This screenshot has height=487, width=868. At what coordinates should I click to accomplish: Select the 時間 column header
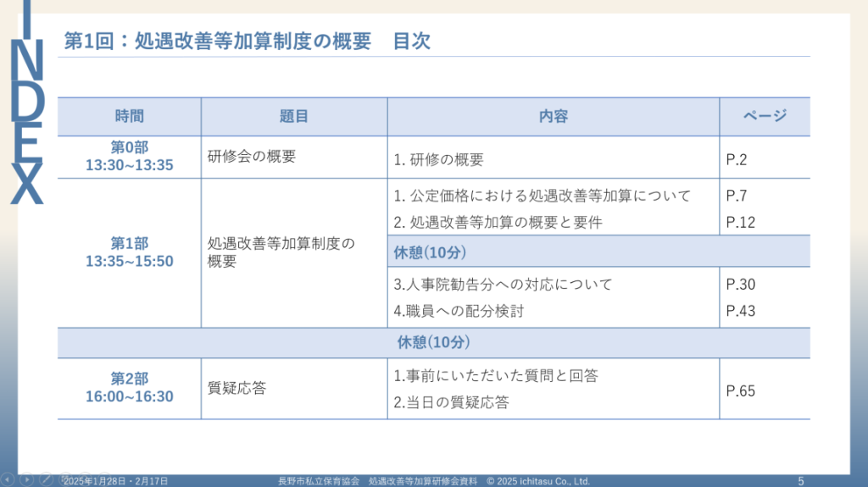click(x=130, y=116)
